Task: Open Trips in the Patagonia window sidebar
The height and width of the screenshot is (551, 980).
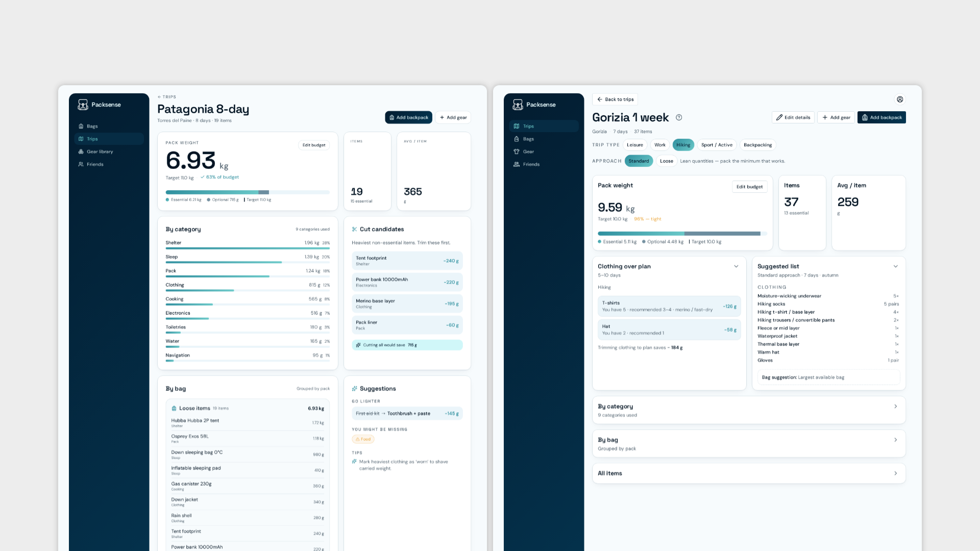Action: (109, 139)
